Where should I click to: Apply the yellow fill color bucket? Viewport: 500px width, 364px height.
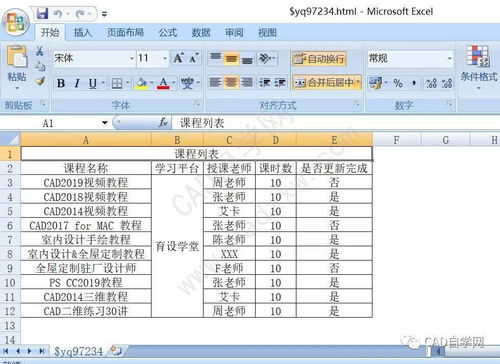tap(142, 83)
